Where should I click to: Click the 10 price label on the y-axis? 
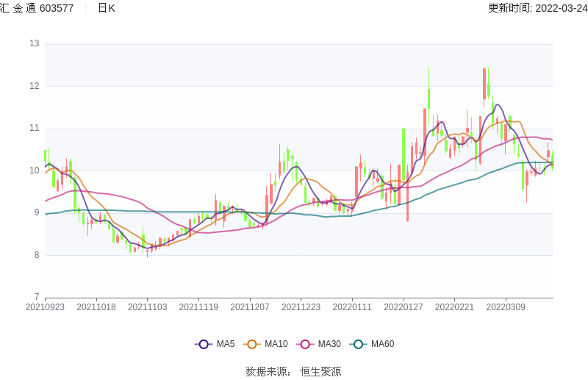click(x=34, y=171)
